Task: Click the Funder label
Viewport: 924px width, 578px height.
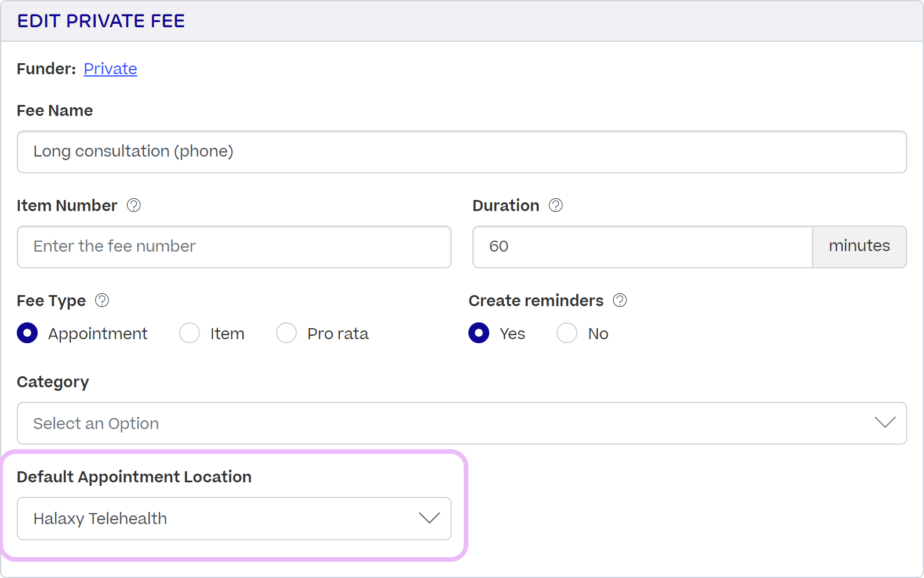Action: 46,69
